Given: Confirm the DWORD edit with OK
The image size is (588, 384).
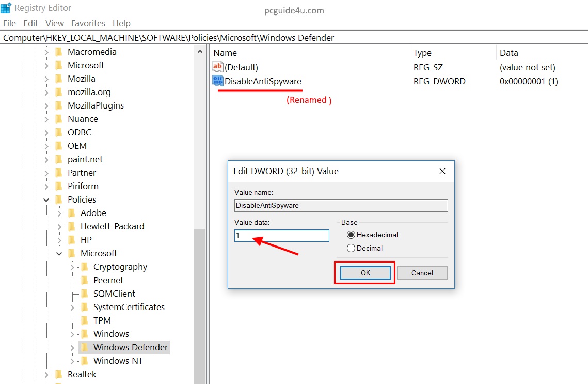Looking at the screenshot, I should (x=365, y=273).
